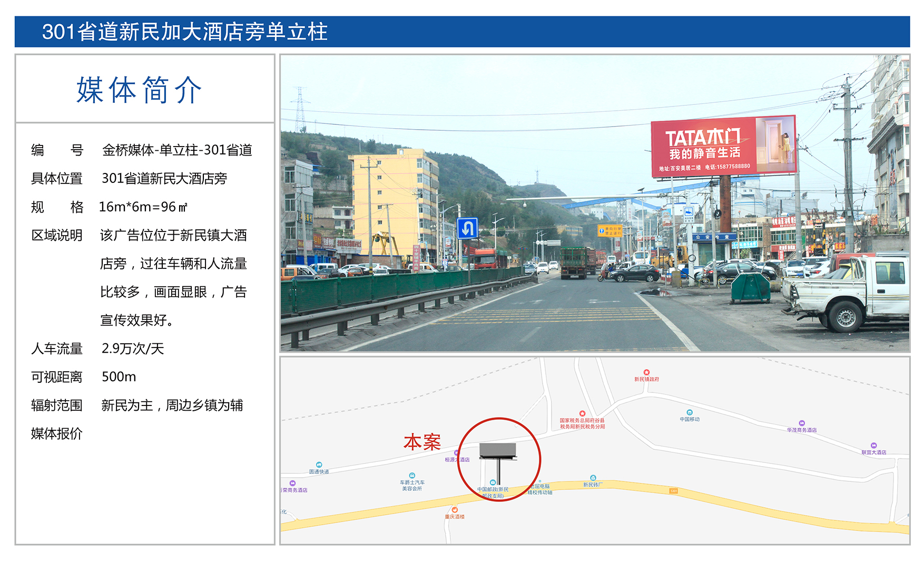
Task: Click the 重庆酒楼 restaurant marker
Action: [x=455, y=510]
